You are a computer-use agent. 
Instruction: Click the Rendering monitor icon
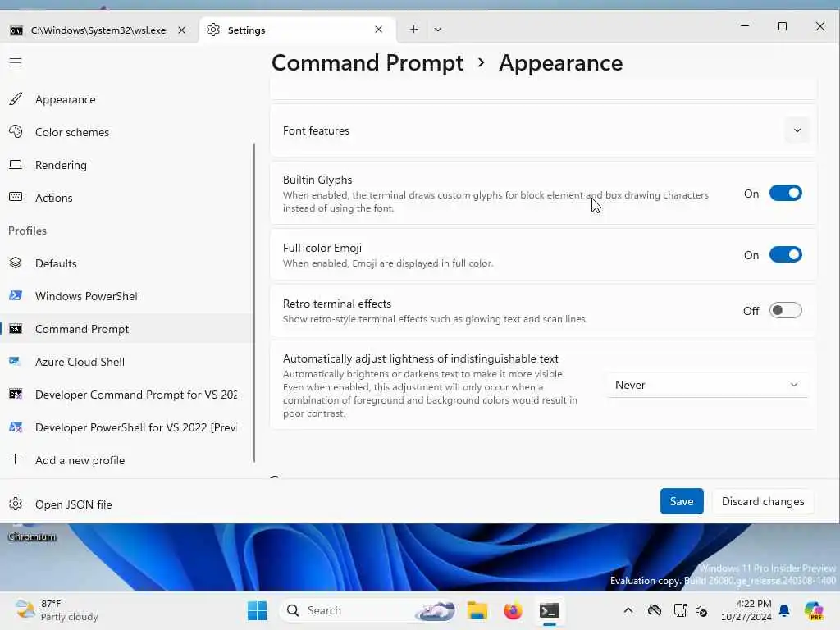point(16,164)
